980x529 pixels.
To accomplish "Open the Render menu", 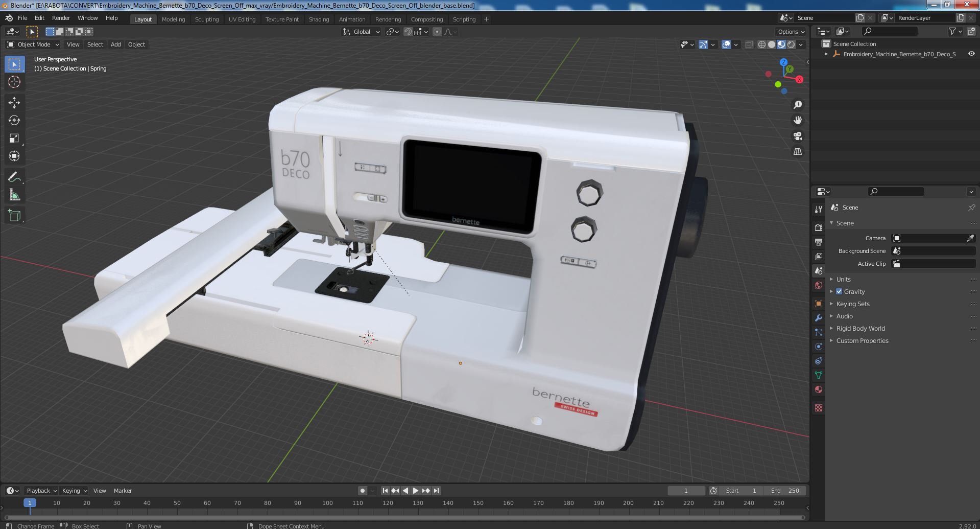I will click(61, 18).
